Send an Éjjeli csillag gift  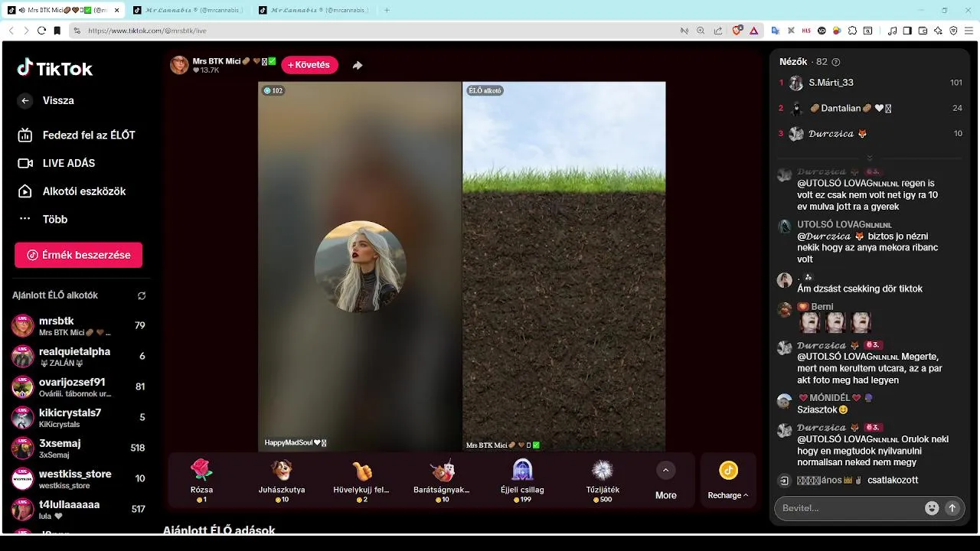point(522,481)
